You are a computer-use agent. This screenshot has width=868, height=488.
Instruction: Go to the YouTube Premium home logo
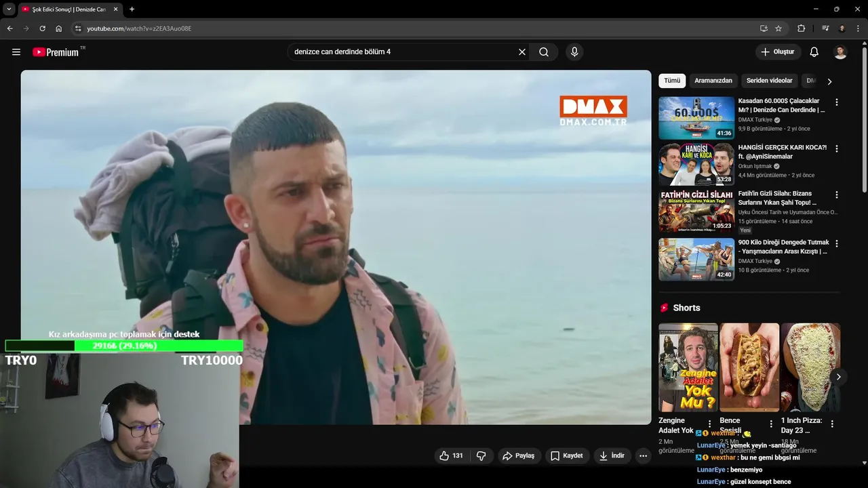click(56, 52)
